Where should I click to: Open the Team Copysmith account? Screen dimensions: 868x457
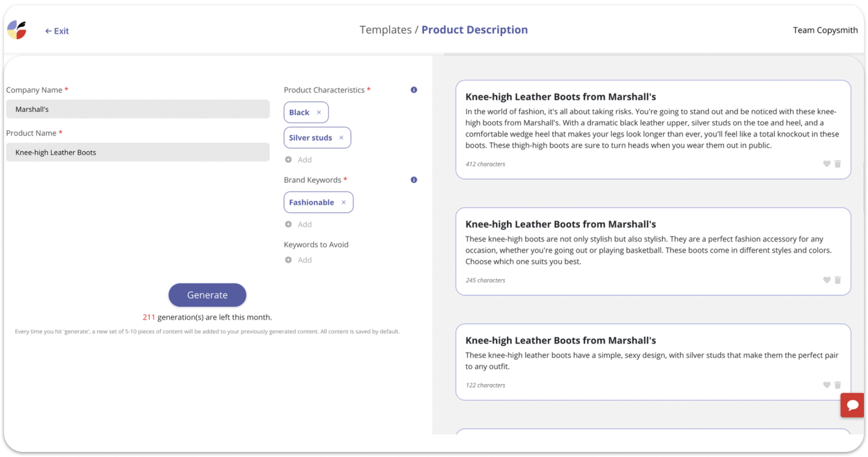pyautogui.click(x=825, y=30)
